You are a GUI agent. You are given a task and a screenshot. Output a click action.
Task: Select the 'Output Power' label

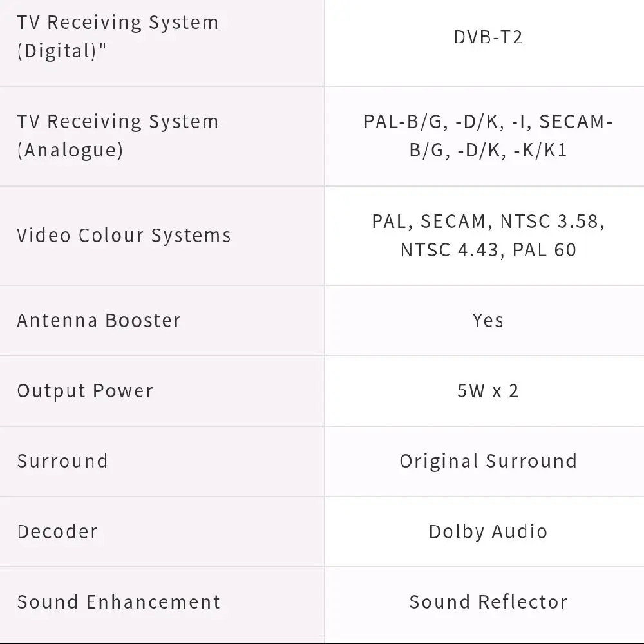[85, 391]
